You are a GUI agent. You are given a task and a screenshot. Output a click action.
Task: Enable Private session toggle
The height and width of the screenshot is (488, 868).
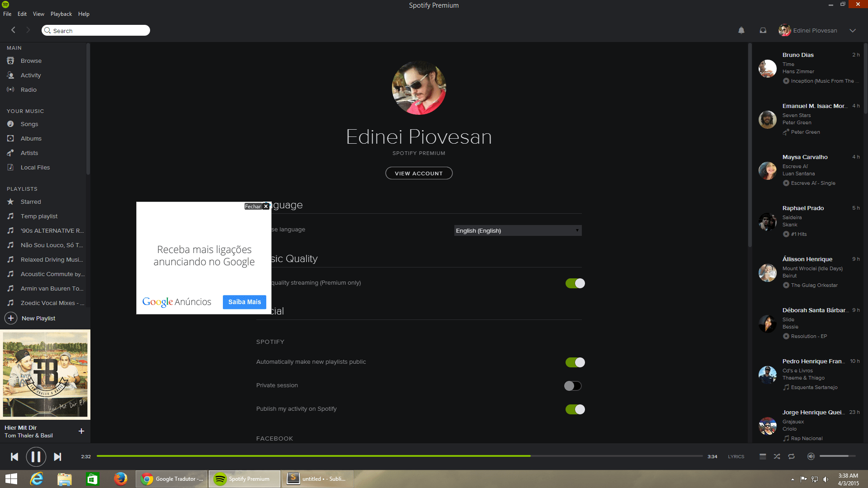573,386
